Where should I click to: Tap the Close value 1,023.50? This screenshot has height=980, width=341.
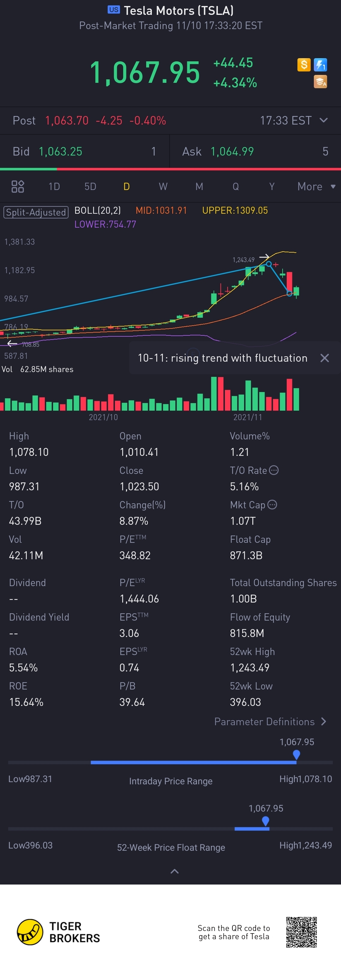pos(139,487)
